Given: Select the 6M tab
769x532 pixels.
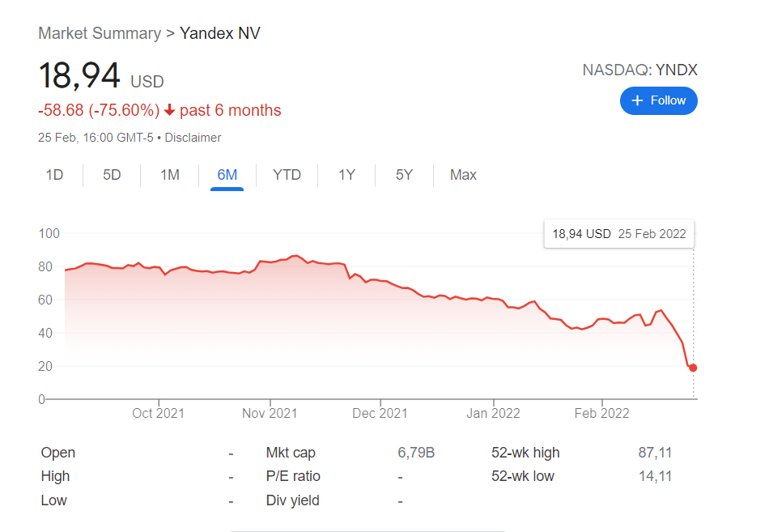Looking at the screenshot, I should click(227, 175).
